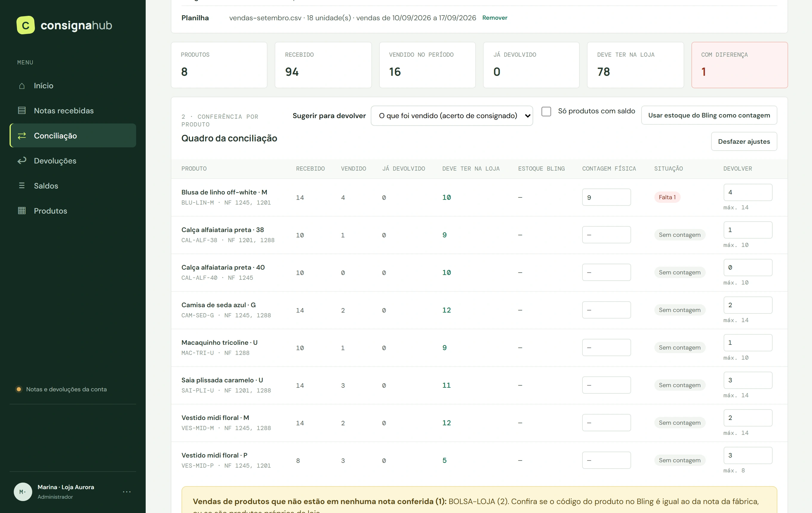The height and width of the screenshot is (513, 812).
Task: Click devolver field for Calça alfaiataria preta 40
Action: (x=748, y=268)
